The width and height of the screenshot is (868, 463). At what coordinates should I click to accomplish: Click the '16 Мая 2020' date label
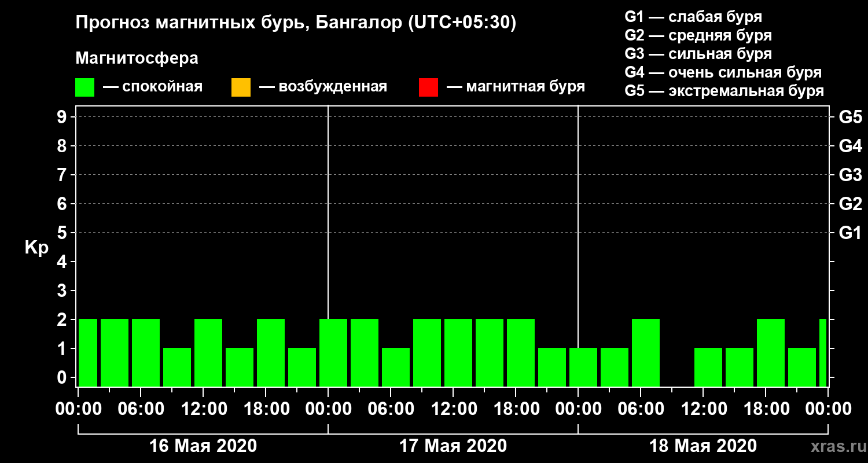click(x=203, y=446)
